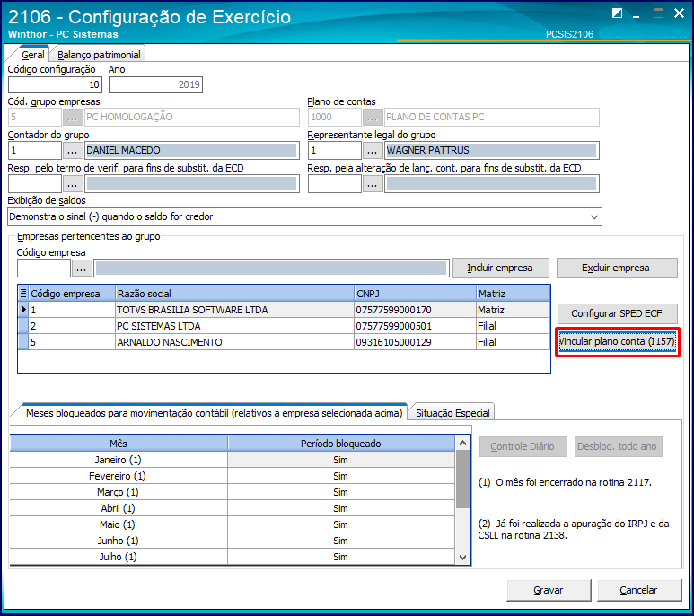
Task: Click Resp. pela alteração de lanç. code field
Action: pyautogui.click(x=335, y=184)
